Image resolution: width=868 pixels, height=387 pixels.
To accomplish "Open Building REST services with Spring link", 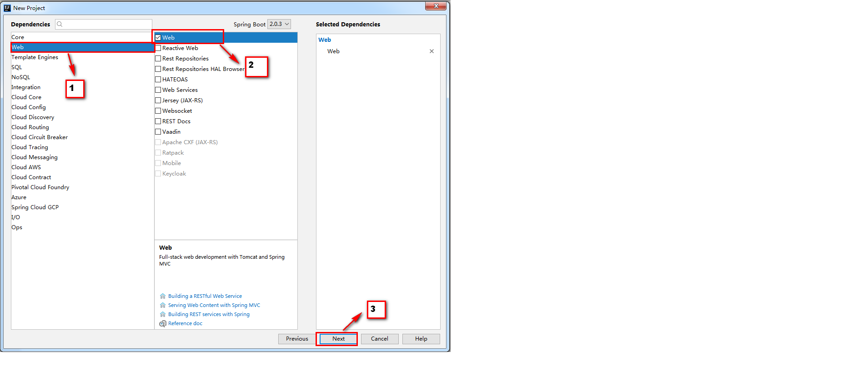I will pos(209,314).
